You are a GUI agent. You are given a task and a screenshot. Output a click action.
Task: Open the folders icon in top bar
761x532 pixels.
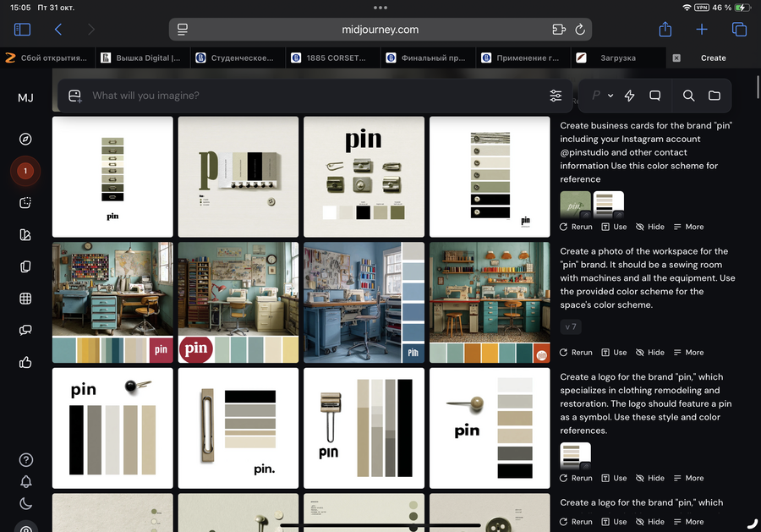click(714, 96)
